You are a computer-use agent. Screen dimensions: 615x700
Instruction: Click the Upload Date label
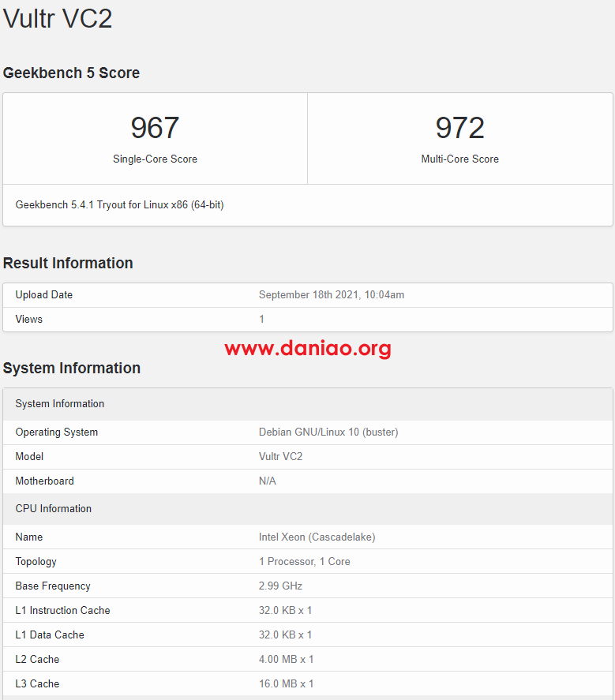43,294
